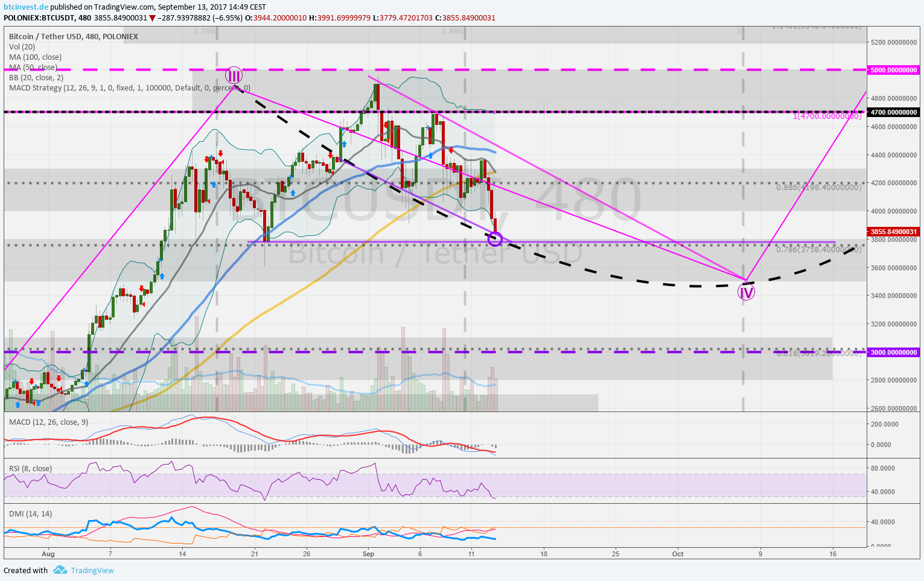Image resolution: width=924 pixels, height=581 pixels.
Task: Click the 5200.00000000 price axis label
Action: point(894,42)
